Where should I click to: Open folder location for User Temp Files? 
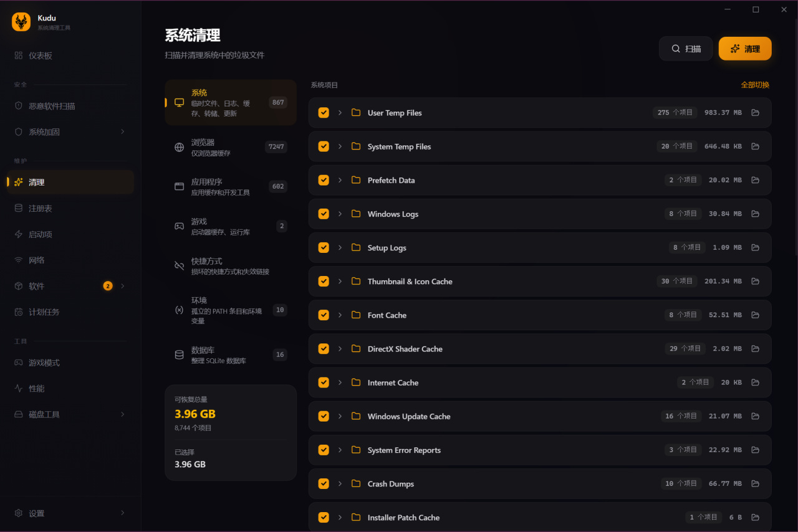pos(755,113)
